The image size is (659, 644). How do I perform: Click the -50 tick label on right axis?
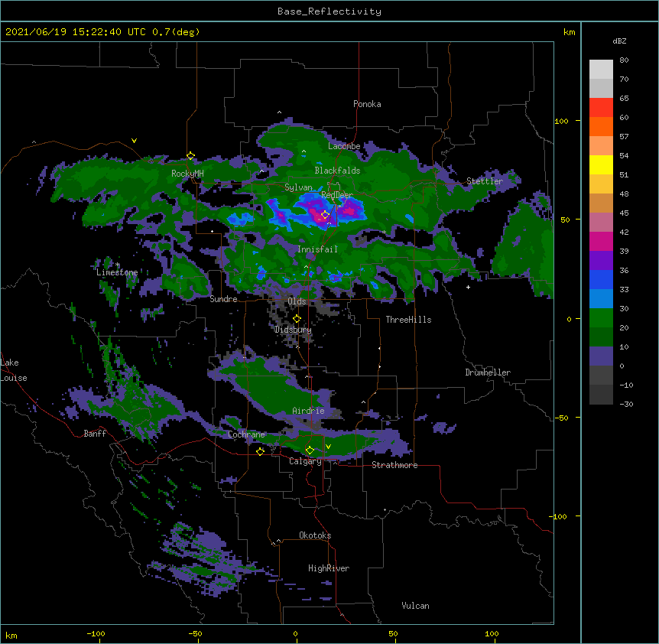pyautogui.click(x=561, y=418)
